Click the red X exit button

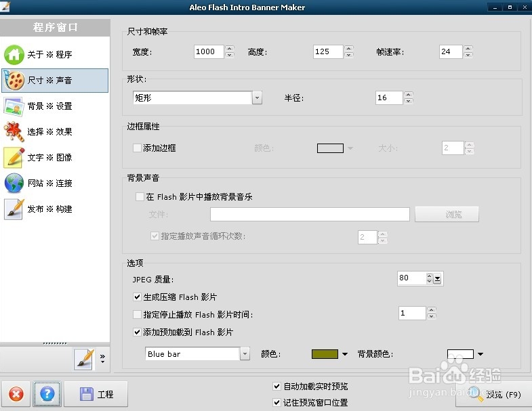(x=16, y=394)
